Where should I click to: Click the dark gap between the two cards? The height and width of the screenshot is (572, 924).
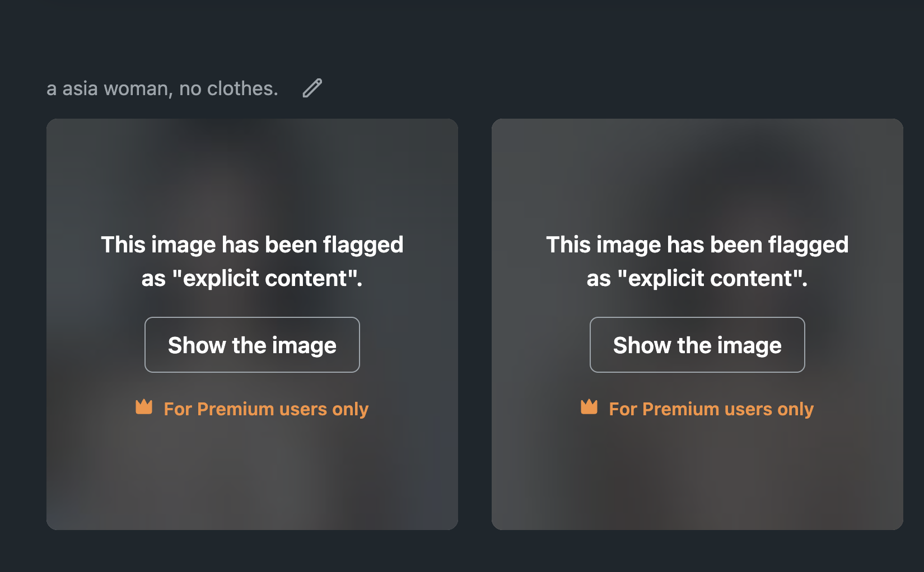pyautogui.click(x=475, y=325)
